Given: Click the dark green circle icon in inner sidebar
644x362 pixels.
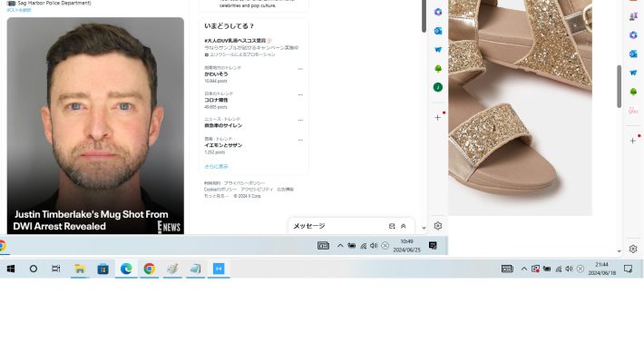Looking at the screenshot, I should 438,87.
